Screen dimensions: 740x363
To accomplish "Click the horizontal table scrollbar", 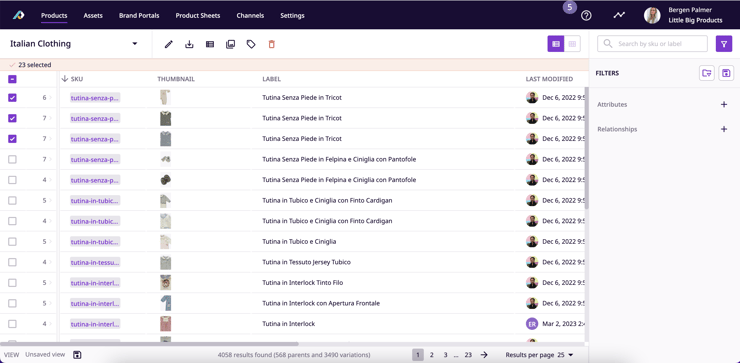I will [x=149, y=344].
